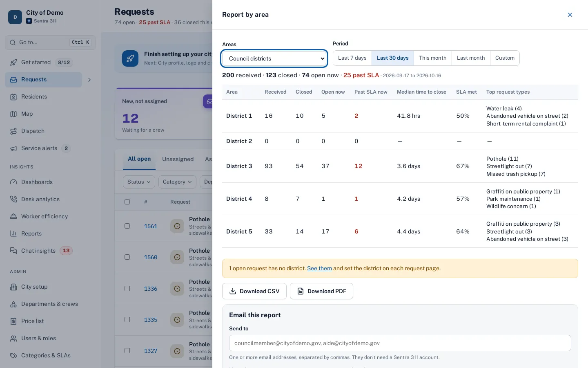The height and width of the screenshot is (368, 588).
Task: Click the Service alerts megaphone icon
Action: point(13,148)
